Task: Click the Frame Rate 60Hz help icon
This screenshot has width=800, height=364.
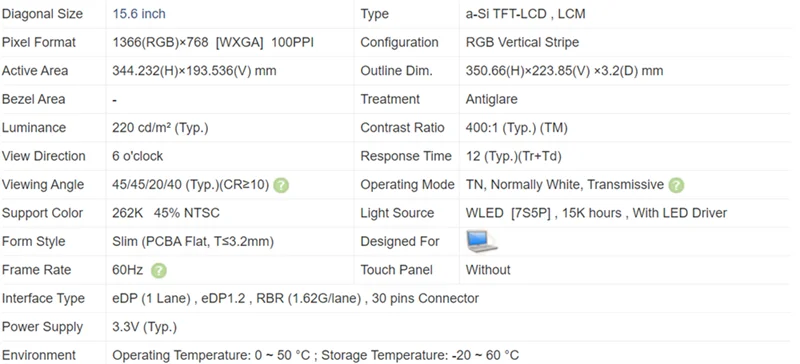Action: [x=159, y=271]
